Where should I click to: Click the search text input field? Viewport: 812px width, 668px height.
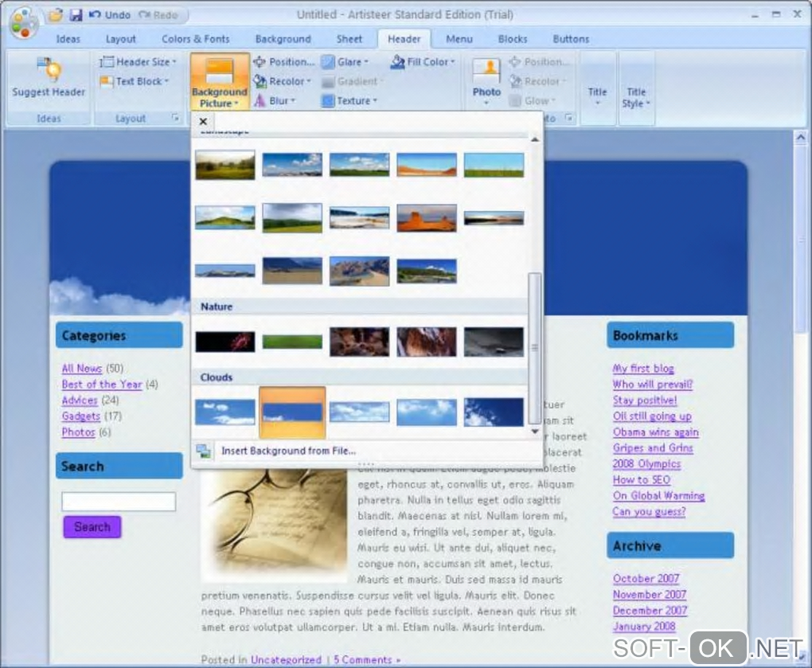click(x=119, y=502)
